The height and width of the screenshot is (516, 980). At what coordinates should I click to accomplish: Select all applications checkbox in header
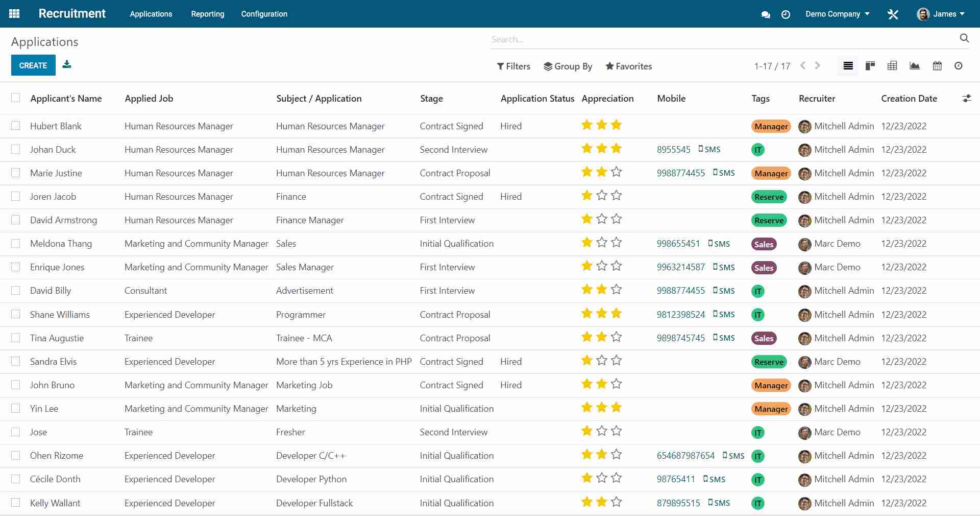click(x=16, y=98)
